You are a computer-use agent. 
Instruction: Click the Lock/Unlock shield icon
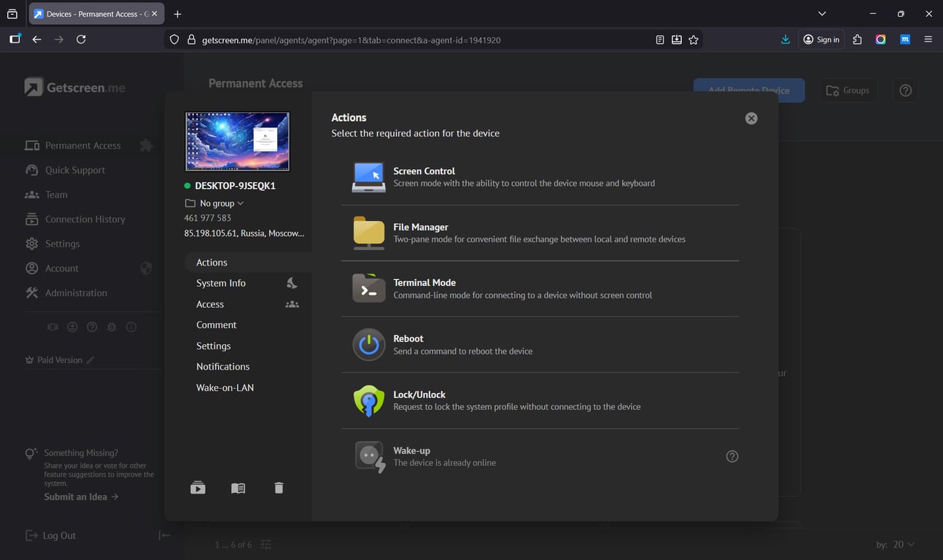(369, 400)
